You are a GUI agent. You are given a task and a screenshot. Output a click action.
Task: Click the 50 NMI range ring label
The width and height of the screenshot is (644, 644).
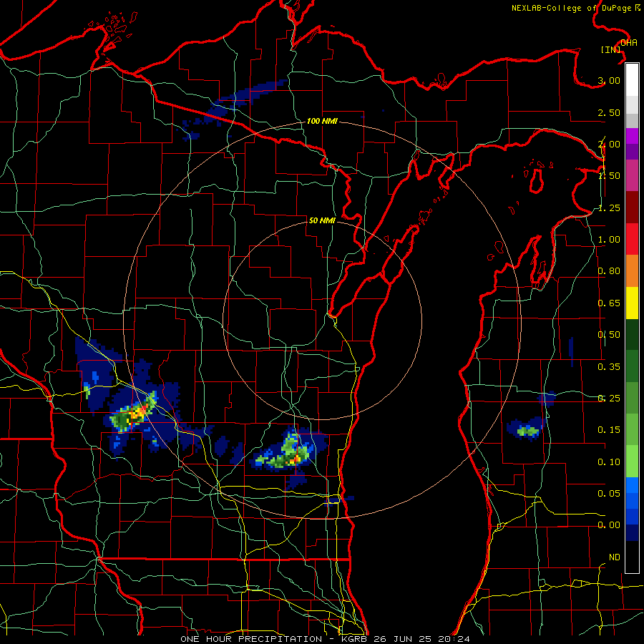click(x=322, y=220)
